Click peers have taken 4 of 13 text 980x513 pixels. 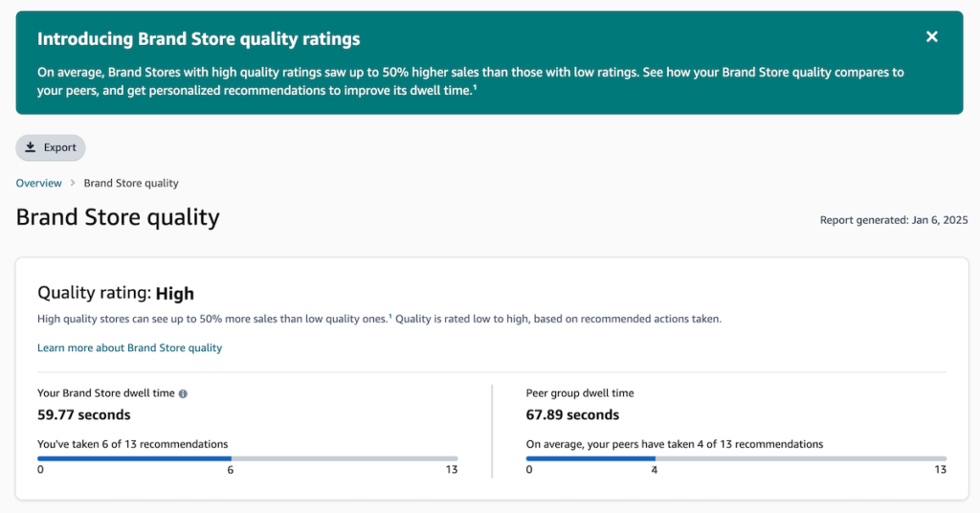675,444
